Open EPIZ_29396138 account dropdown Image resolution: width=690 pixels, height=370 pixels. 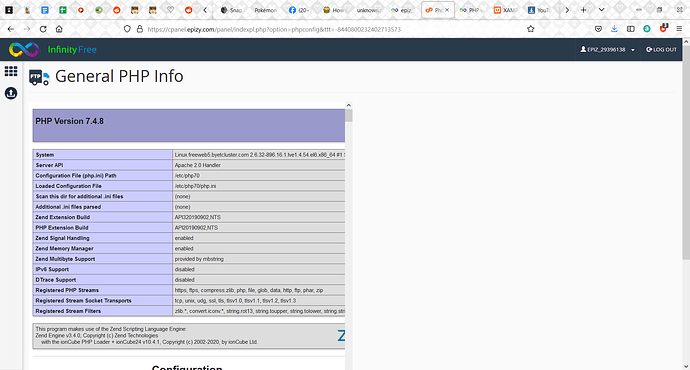607,50
